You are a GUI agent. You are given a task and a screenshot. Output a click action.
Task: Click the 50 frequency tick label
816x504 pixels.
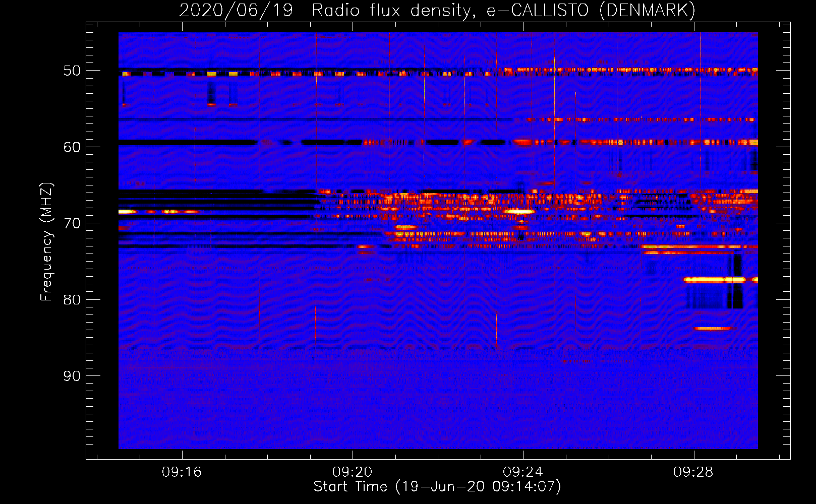point(72,71)
